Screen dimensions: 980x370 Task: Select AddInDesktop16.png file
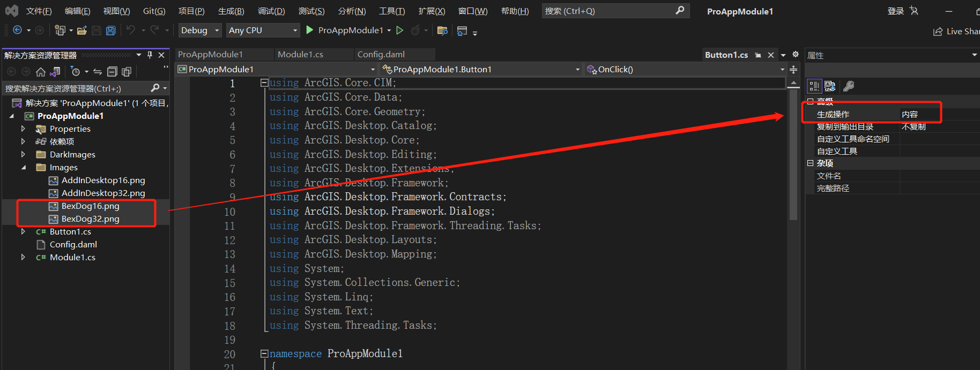[x=103, y=180]
